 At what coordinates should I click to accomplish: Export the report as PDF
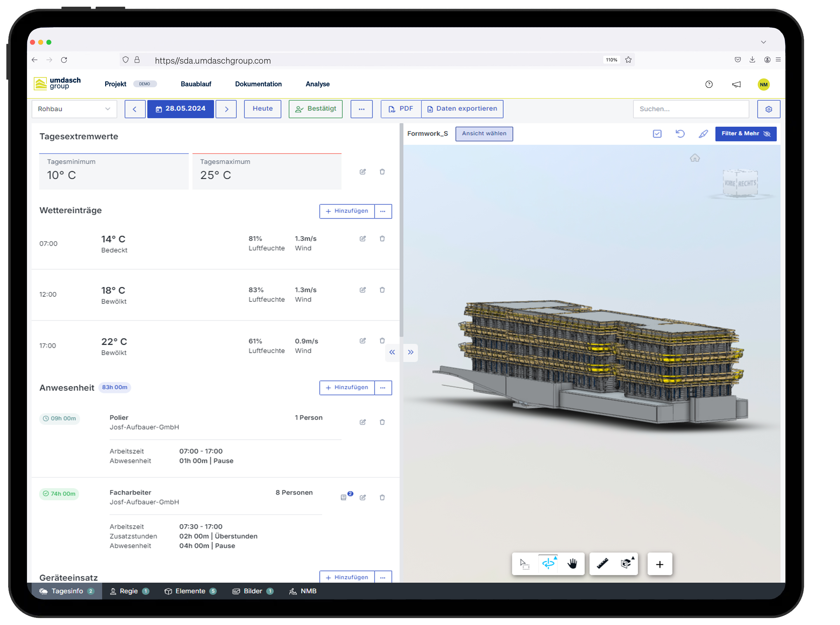401,109
